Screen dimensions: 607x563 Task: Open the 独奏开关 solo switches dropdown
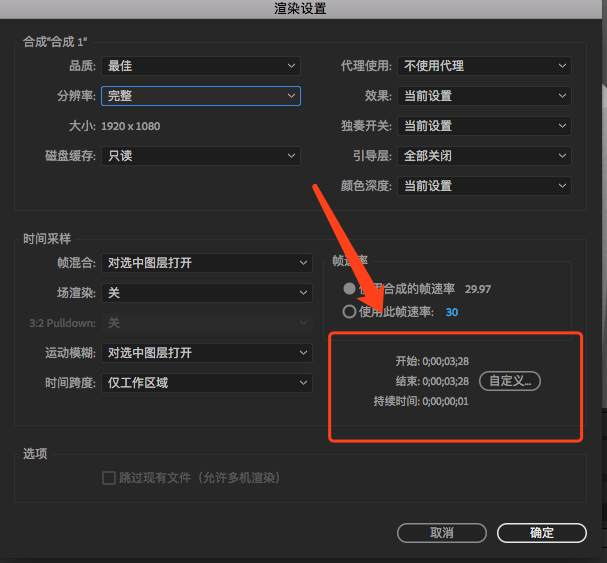pos(484,126)
